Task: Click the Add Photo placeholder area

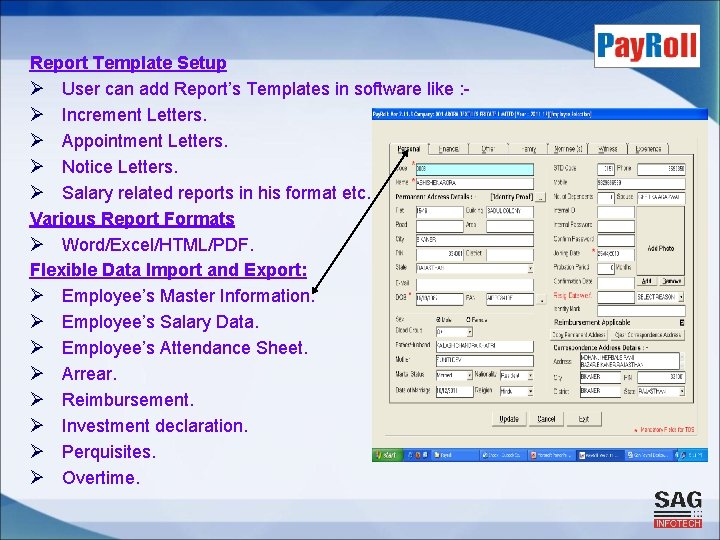Action: coord(660,241)
